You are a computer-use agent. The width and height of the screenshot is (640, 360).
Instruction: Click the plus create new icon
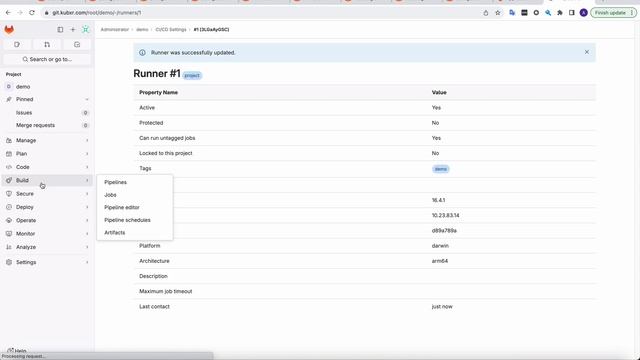coord(73,29)
